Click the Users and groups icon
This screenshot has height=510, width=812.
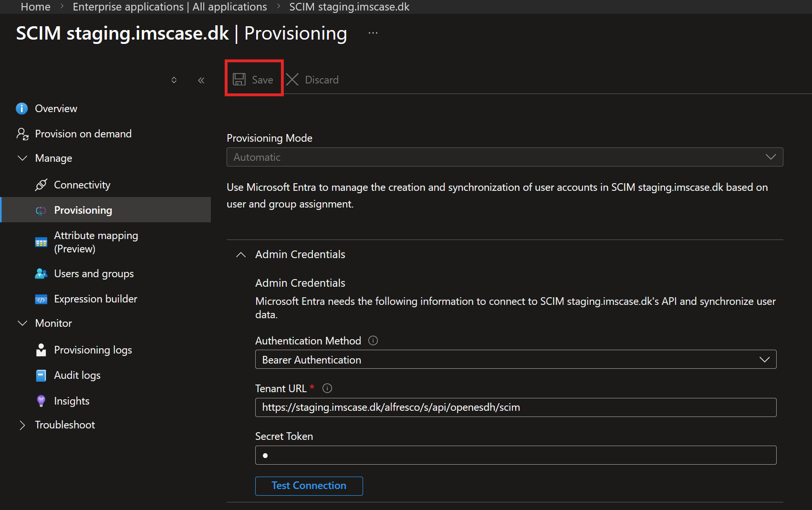[x=41, y=273]
